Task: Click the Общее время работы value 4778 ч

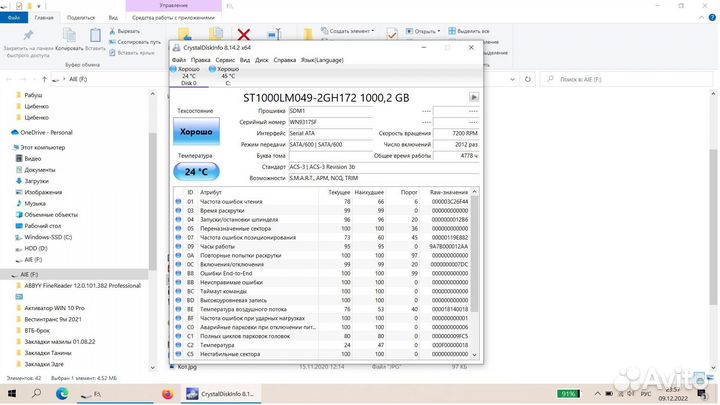Action: [x=456, y=156]
